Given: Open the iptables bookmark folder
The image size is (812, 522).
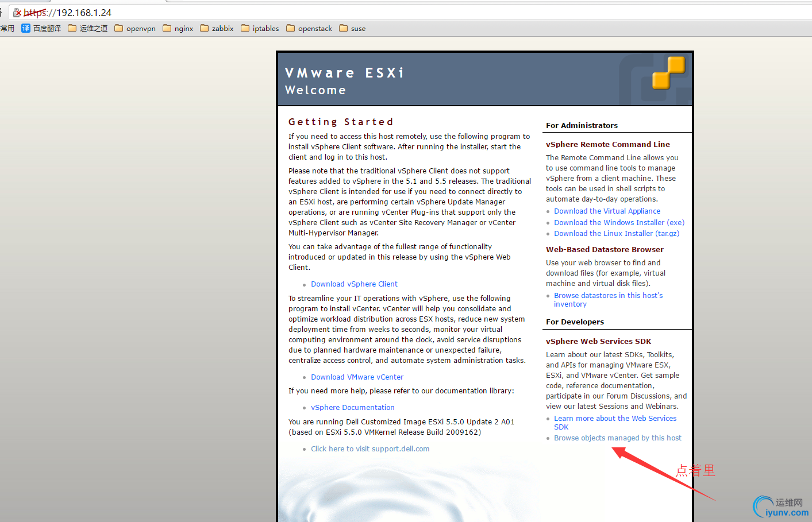Looking at the screenshot, I should [x=260, y=28].
